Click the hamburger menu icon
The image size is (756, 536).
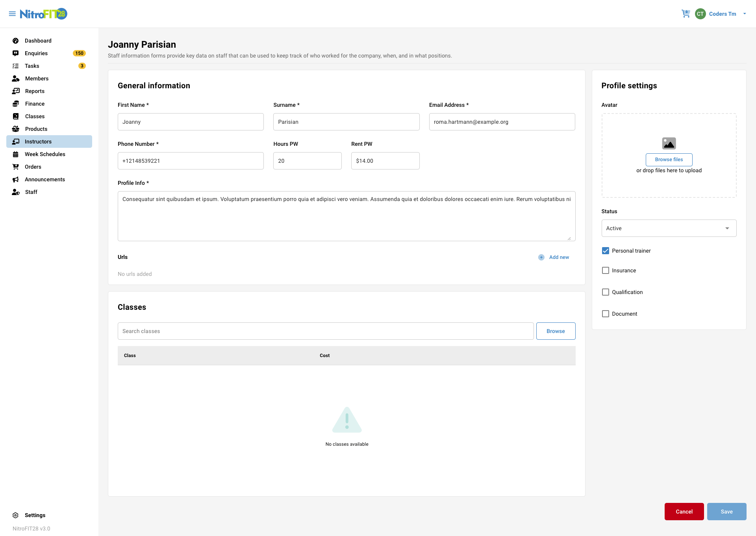(12, 14)
